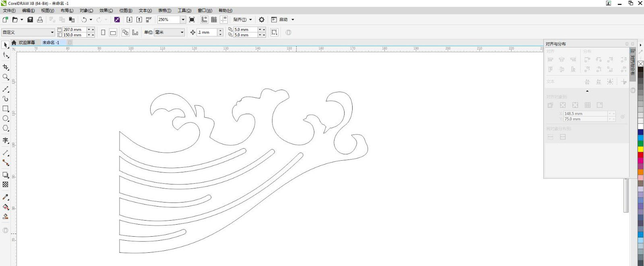Expand the 毫米 units dropdown
Image resolution: width=644 pixels, height=266 pixels.
pyautogui.click(x=182, y=33)
